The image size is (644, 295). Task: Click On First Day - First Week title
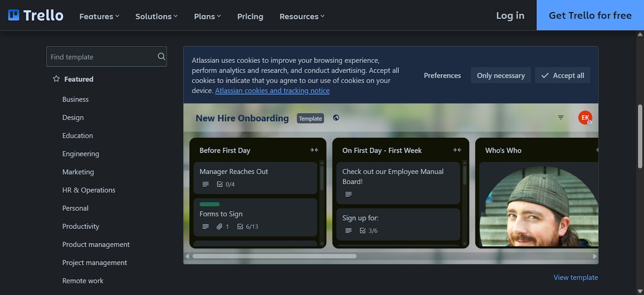point(382,150)
